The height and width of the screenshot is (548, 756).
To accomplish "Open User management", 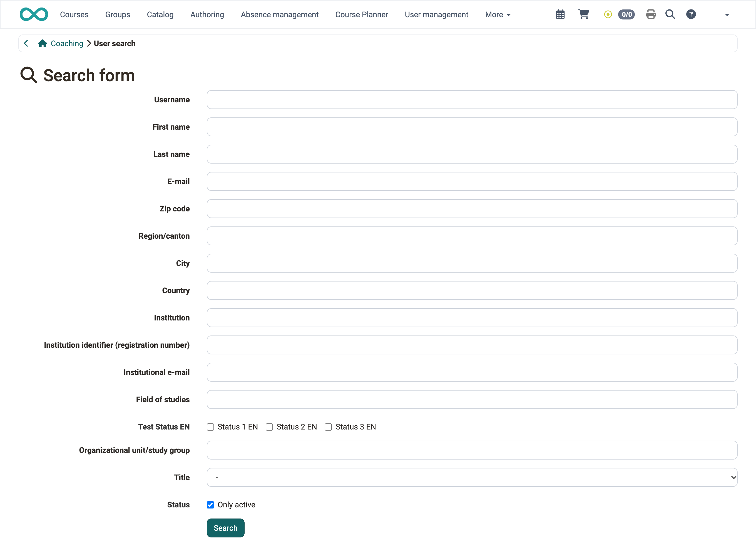I will coord(437,15).
